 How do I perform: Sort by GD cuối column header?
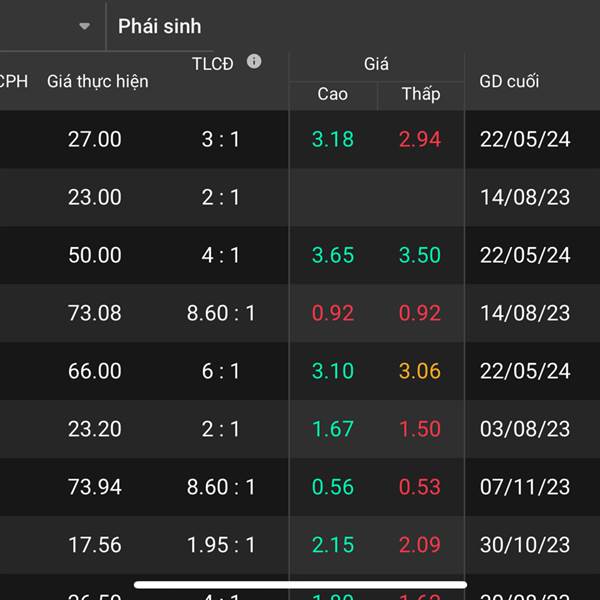point(509,81)
